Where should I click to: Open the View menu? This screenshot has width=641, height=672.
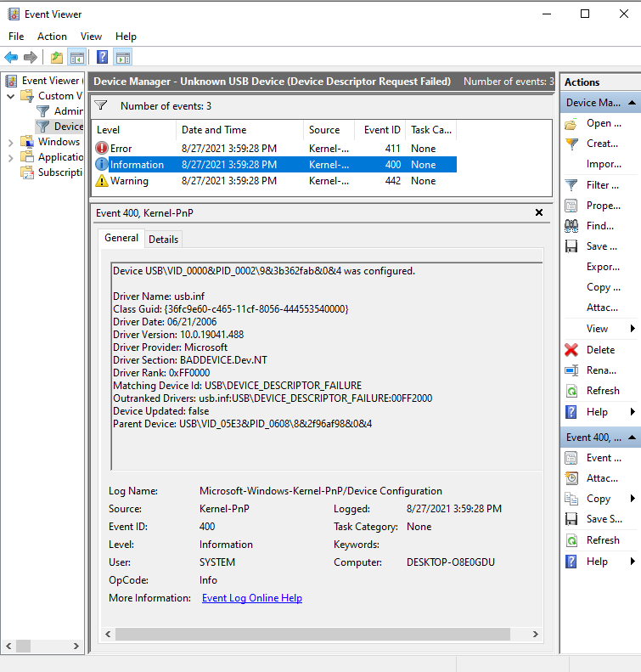[91, 37]
